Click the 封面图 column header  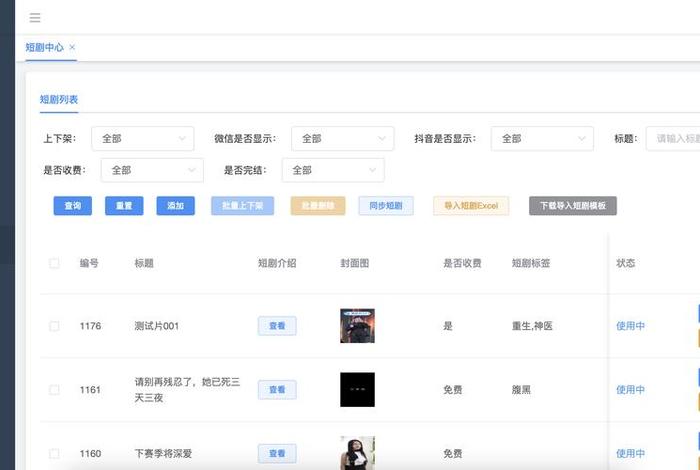[354, 263]
